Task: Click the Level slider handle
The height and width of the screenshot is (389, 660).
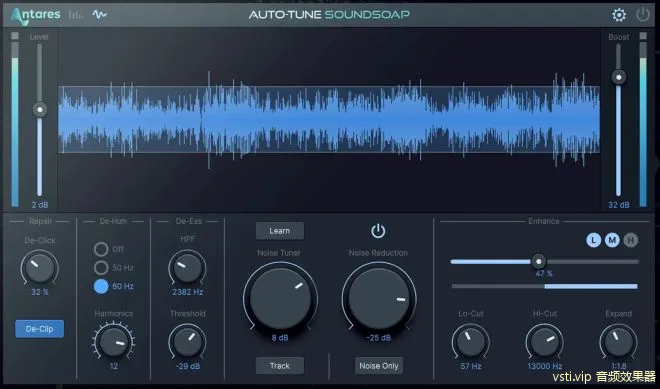Action: point(40,110)
